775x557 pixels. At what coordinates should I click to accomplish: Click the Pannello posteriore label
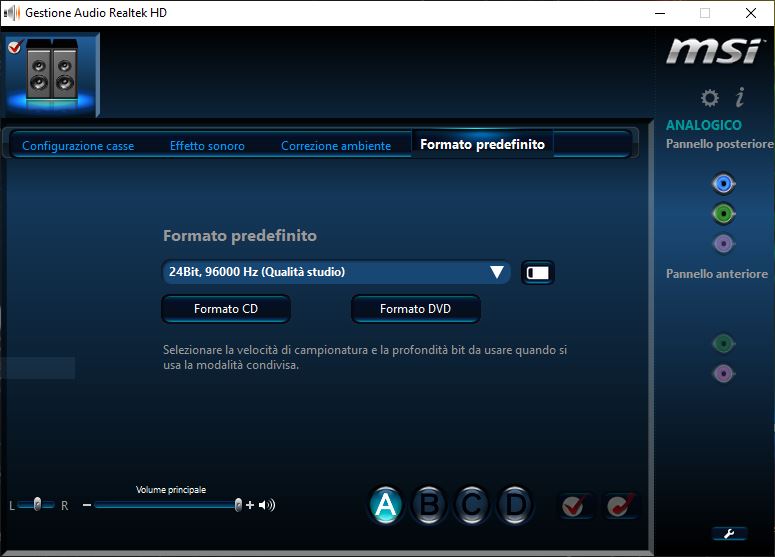[x=720, y=144]
